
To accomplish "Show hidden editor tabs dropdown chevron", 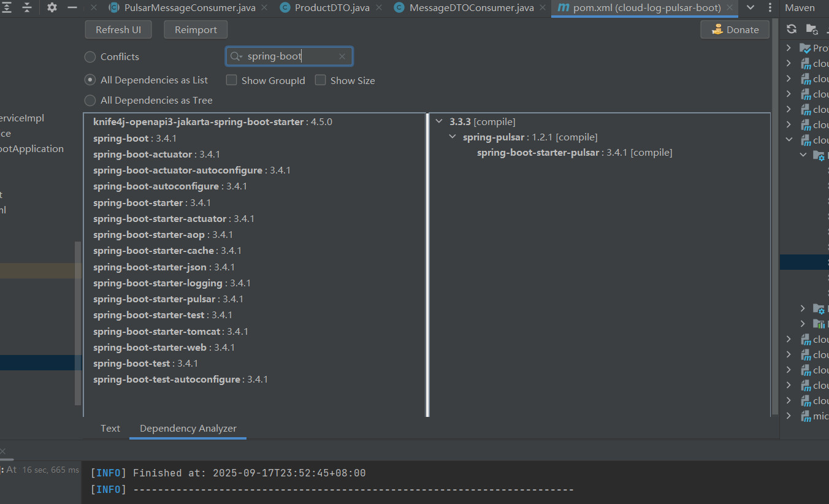I will [x=751, y=8].
